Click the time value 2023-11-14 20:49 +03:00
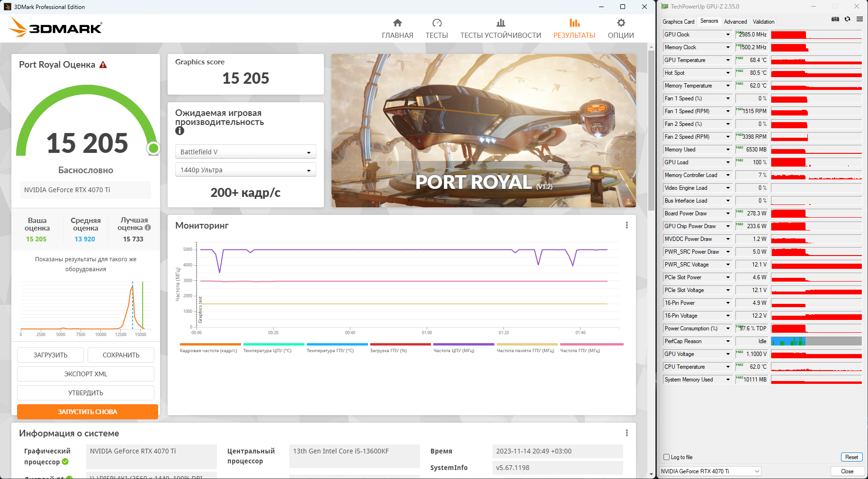Viewport: 868px width, 479px height. pyautogui.click(x=558, y=451)
